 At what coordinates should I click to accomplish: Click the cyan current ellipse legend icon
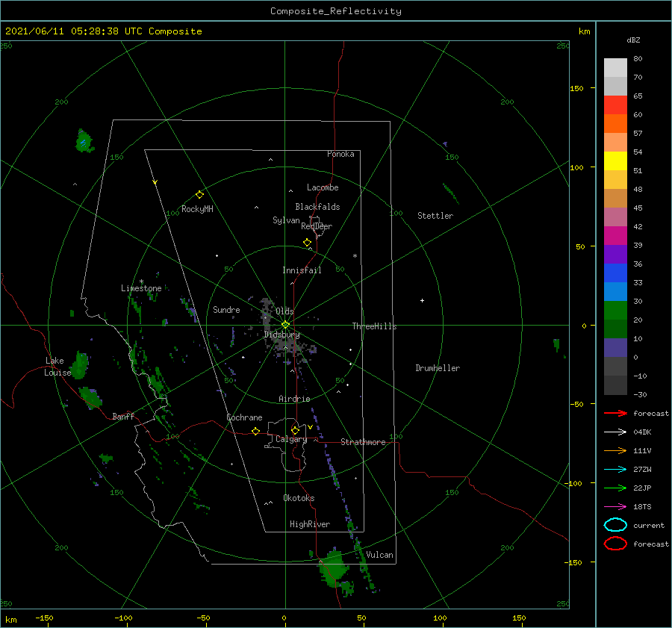pyautogui.click(x=615, y=525)
